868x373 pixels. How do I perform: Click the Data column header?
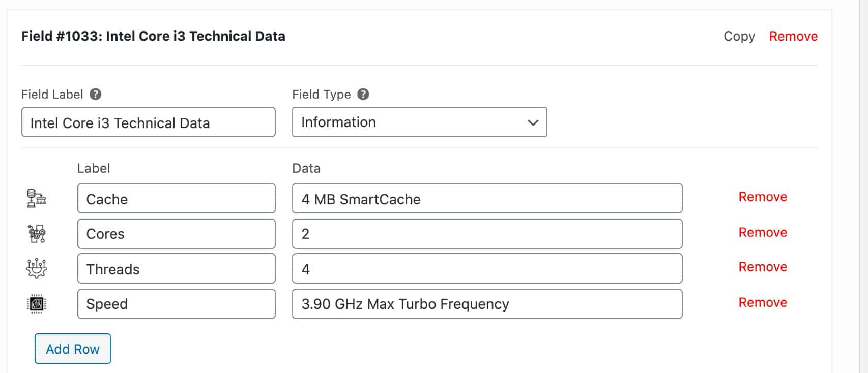click(306, 168)
